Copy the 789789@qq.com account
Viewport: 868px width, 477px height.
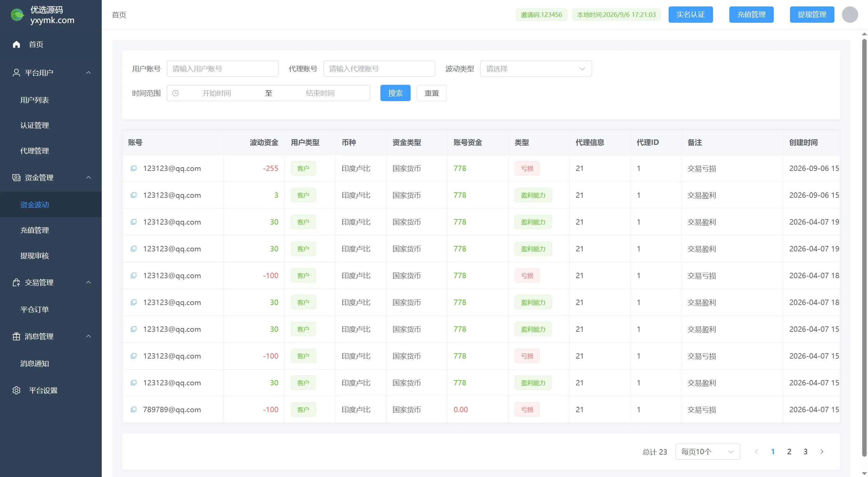pyautogui.click(x=134, y=409)
